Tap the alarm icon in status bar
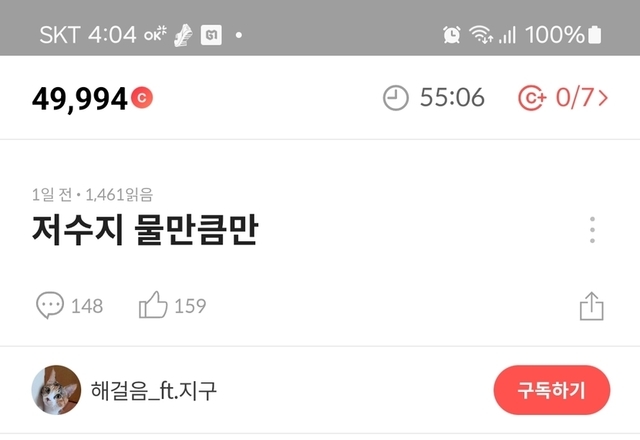 (x=452, y=35)
